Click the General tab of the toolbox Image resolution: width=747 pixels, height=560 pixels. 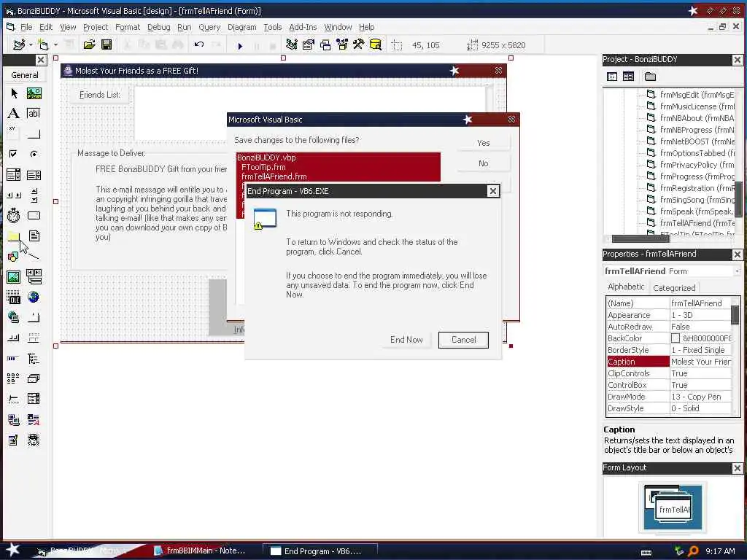point(25,75)
